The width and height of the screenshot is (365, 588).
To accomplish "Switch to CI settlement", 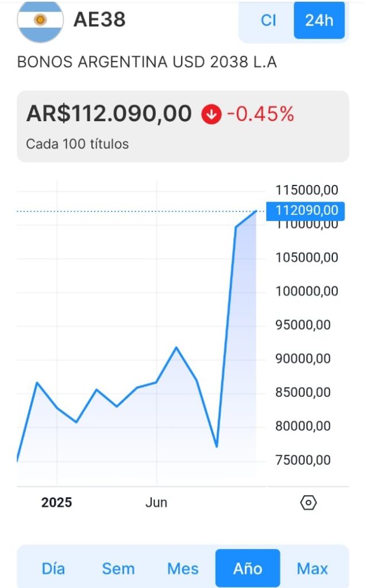I will click(268, 21).
